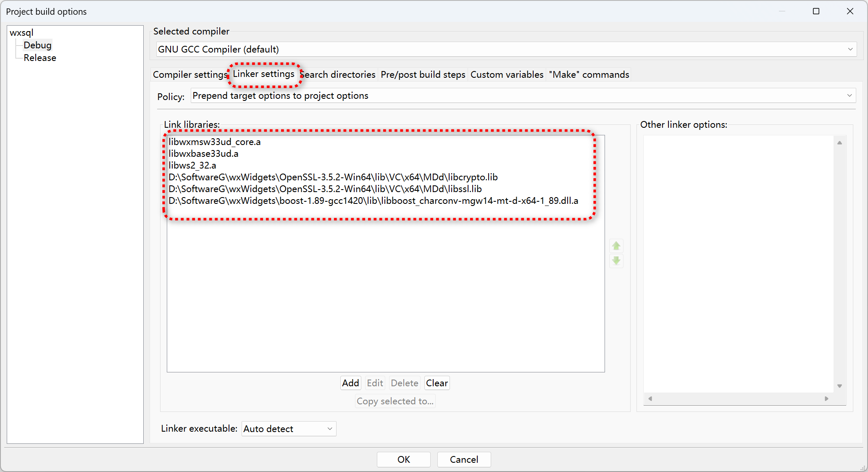Select the Debug build target
868x472 pixels.
click(37, 45)
